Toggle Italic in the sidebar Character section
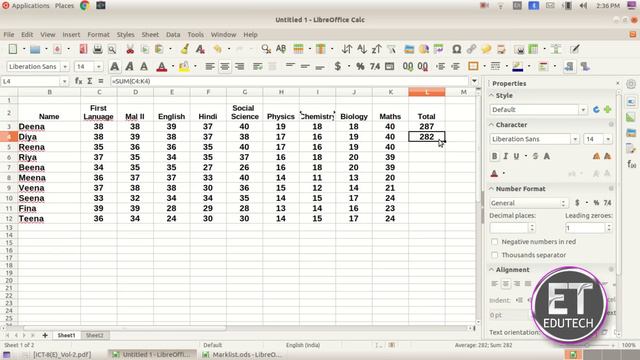 (x=506, y=156)
